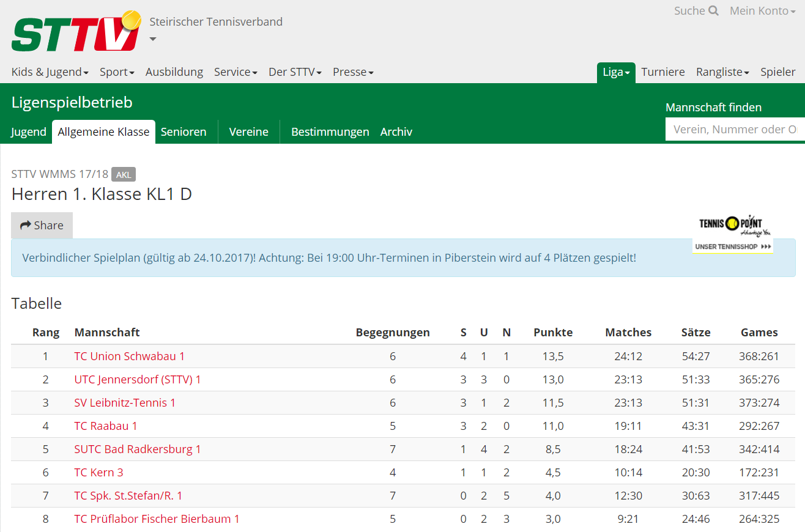
Task: Click the STTV logo
Action: (x=76, y=32)
